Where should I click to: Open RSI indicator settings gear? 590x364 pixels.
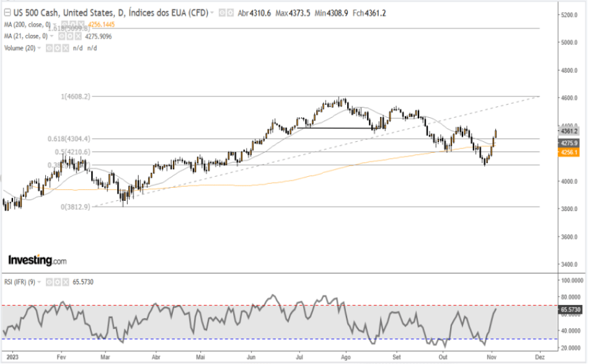click(57, 282)
